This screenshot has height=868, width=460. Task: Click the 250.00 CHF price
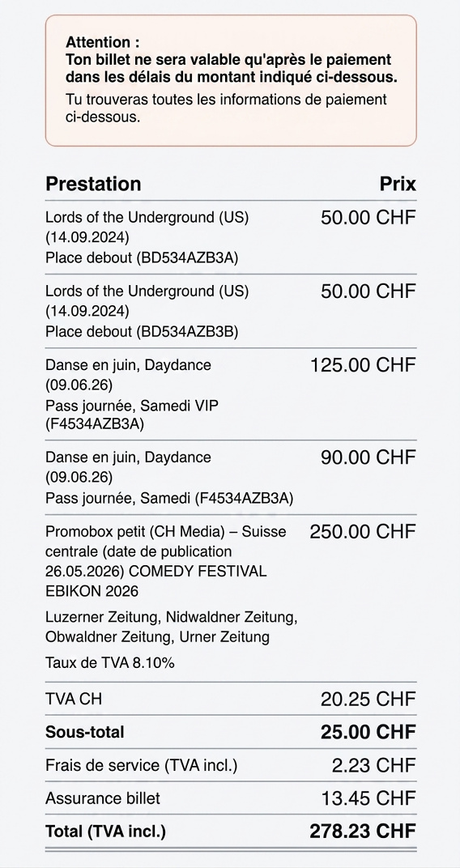click(x=363, y=531)
